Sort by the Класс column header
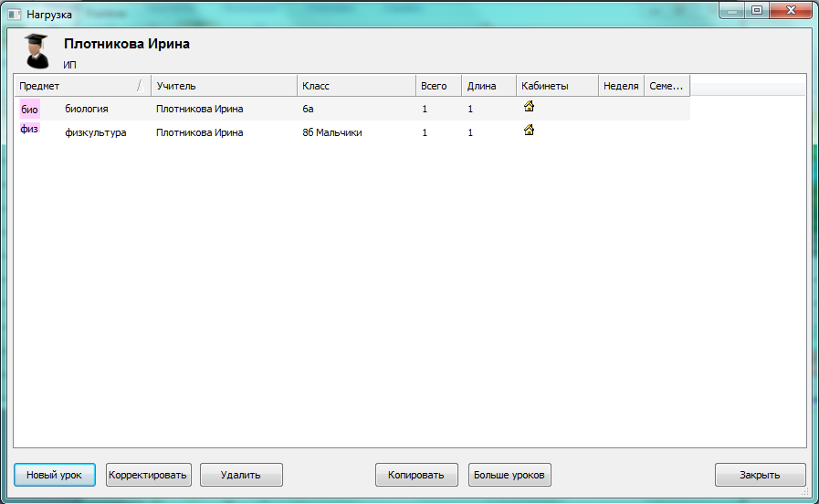This screenshot has height=504, width=819. pyautogui.click(x=355, y=86)
